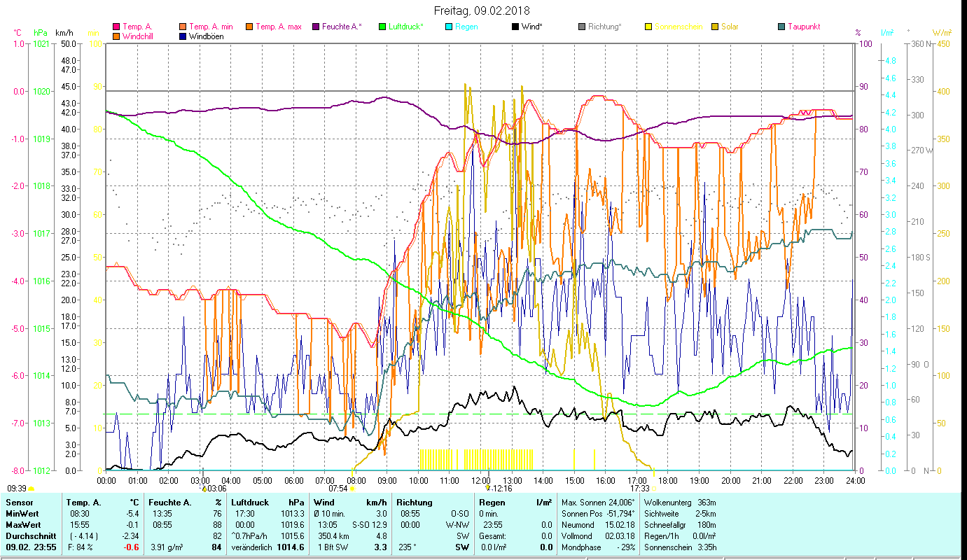
Task: Click the cyan Regen legend square
Action: click(x=449, y=27)
